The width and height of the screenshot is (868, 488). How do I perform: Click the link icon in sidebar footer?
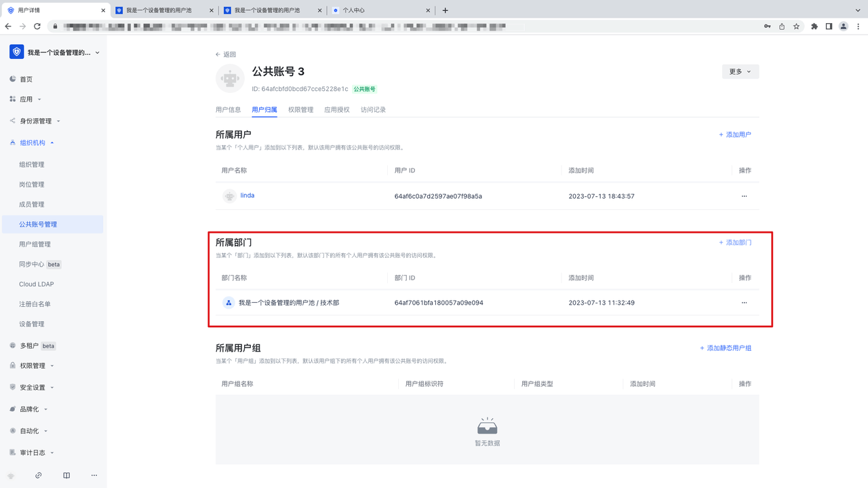click(x=39, y=476)
